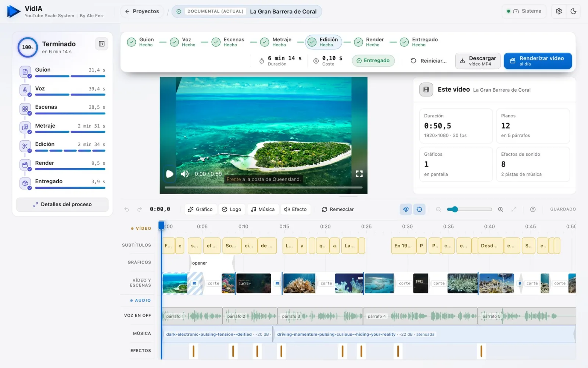The height and width of the screenshot is (368, 588).
Task: Expand Detalles del proceso
Action: coord(62,205)
